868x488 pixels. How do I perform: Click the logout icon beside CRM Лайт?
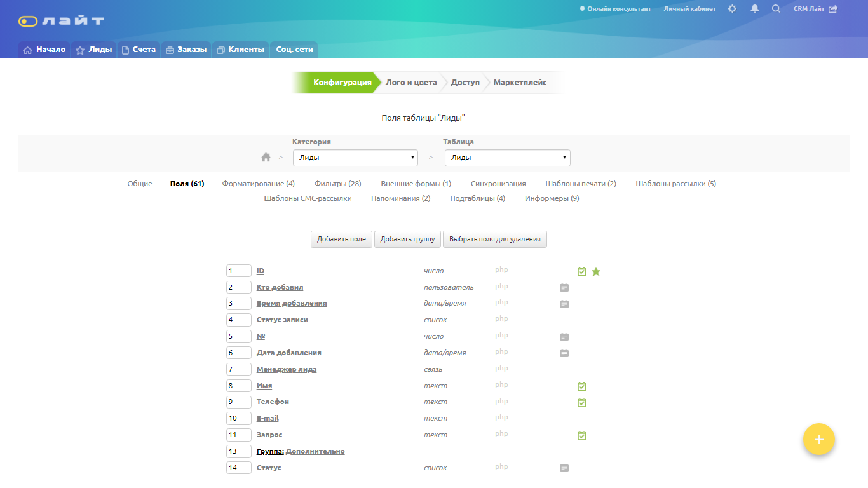pos(833,9)
